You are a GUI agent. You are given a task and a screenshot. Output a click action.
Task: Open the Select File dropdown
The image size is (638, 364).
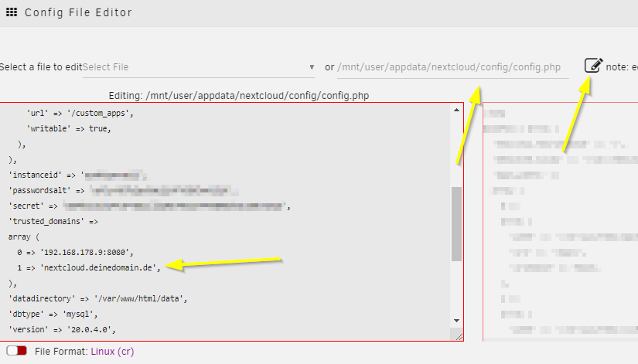pyautogui.click(x=199, y=67)
